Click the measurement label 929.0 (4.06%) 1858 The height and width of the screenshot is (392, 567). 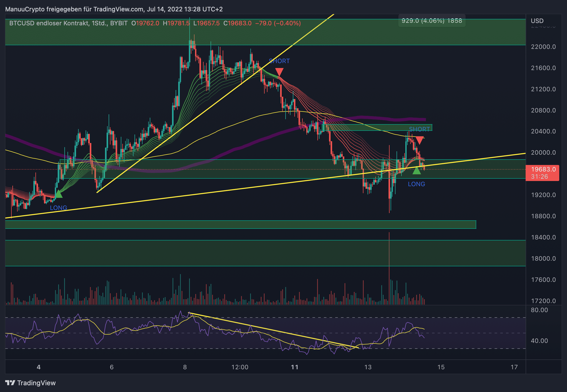(432, 21)
